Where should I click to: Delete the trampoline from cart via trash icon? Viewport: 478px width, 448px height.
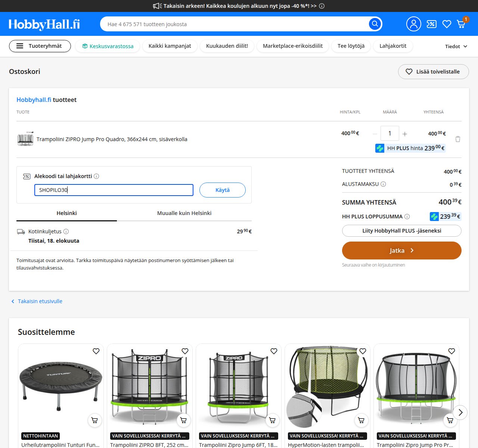coord(458,139)
